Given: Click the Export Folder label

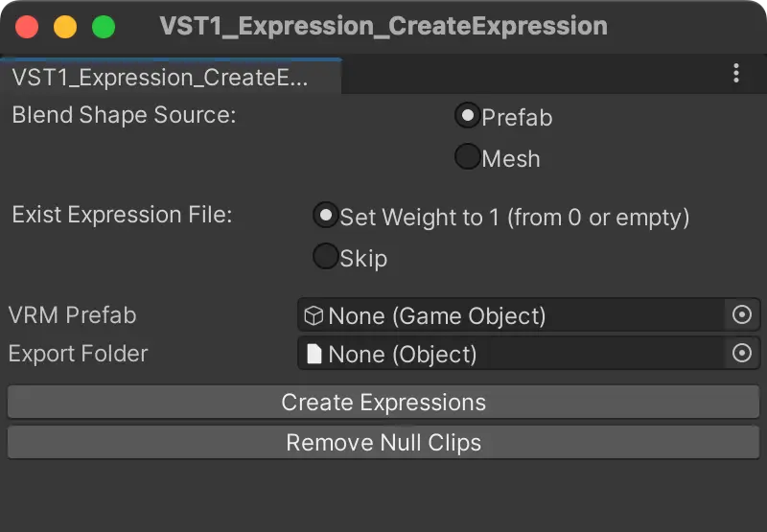Looking at the screenshot, I should (x=78, y=354).
